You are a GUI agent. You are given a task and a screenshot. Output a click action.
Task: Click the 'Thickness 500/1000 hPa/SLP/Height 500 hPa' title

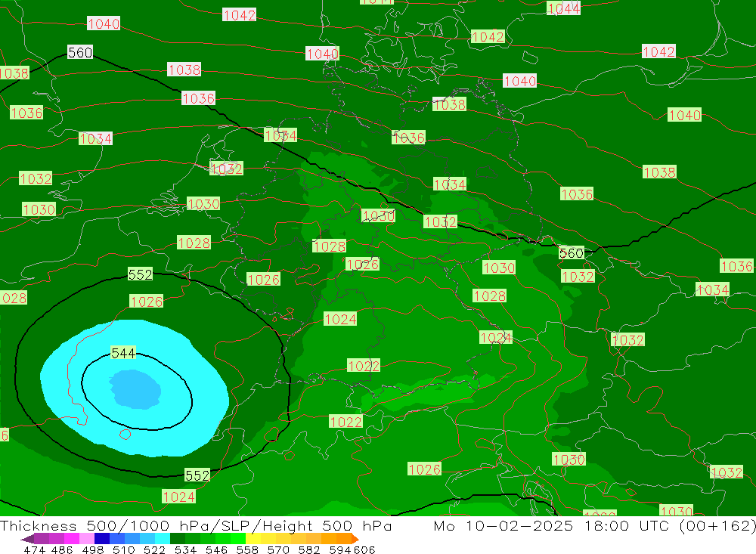point(196,525)
